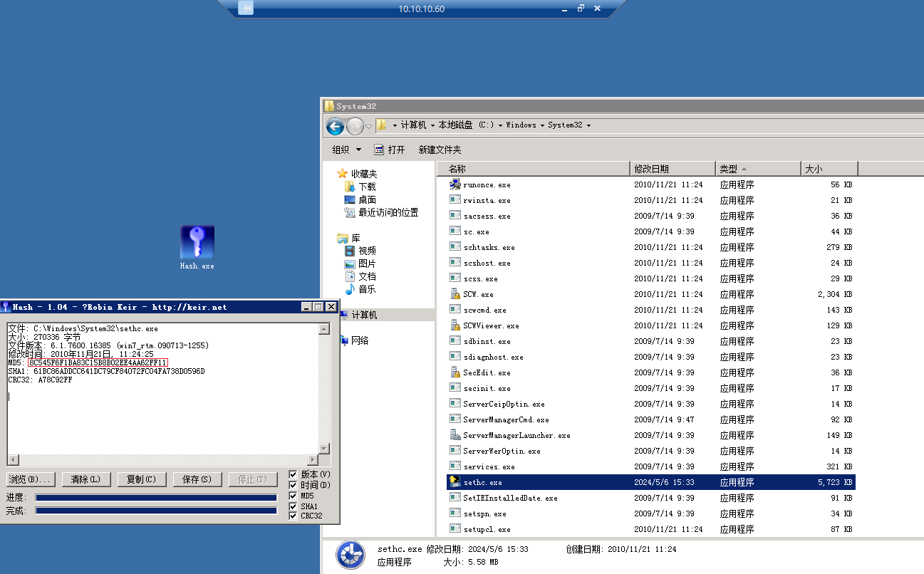The height and width of the screenshot is (574, 924).
Task: Select the SCWViewer.exe file icon
Action: click(455, 325)
